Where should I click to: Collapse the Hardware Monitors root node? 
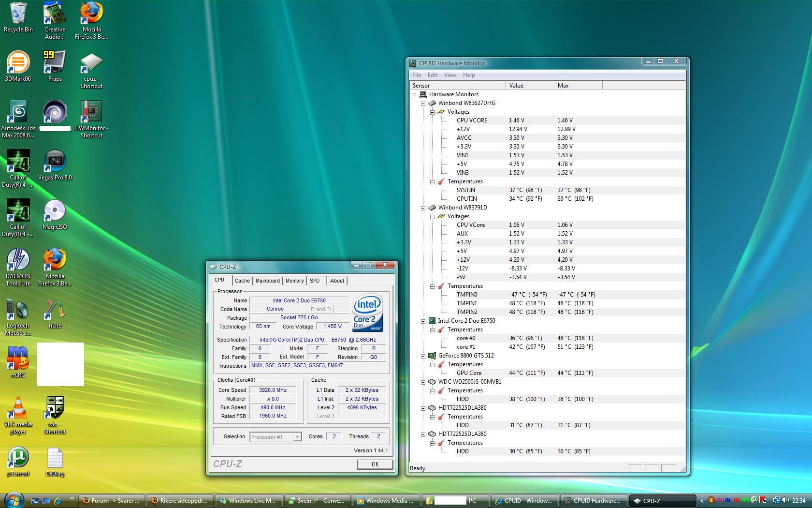(414, 94)
